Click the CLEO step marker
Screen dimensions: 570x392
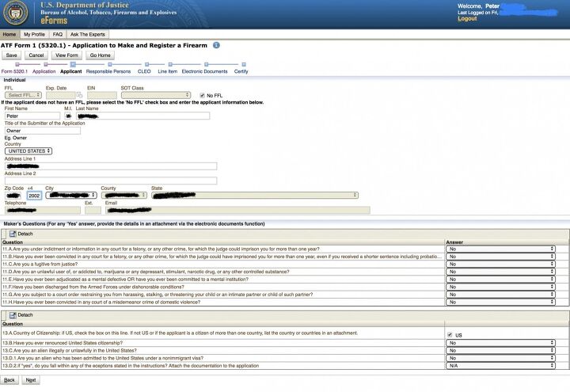point(147,65)
